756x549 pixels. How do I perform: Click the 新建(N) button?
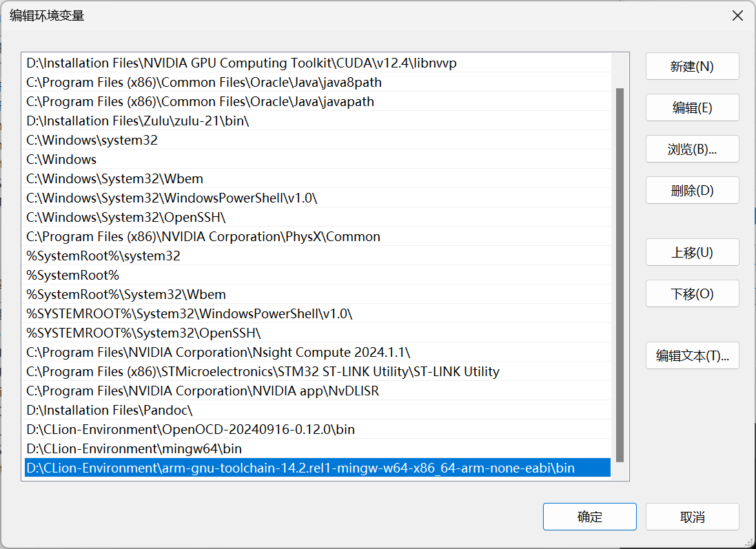point(692,66)
